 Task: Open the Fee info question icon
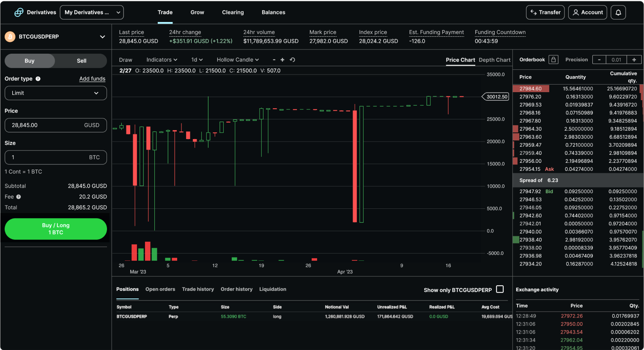19,197
